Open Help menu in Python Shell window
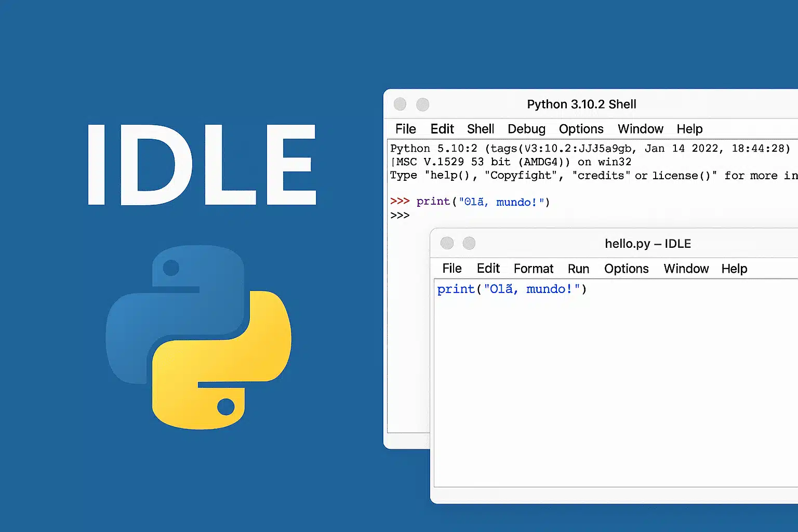The image size is (798, 532). (x=689, y=129)
